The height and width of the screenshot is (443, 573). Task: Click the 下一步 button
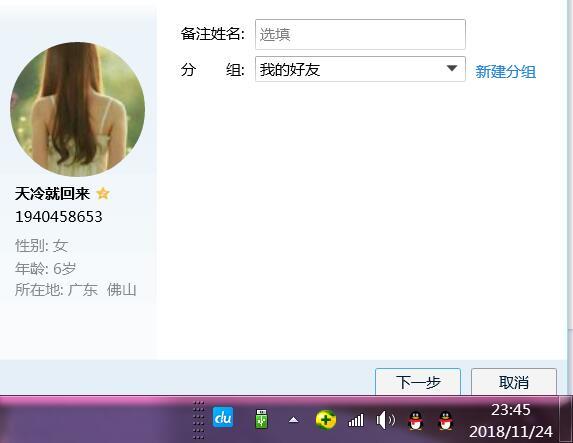418,382
